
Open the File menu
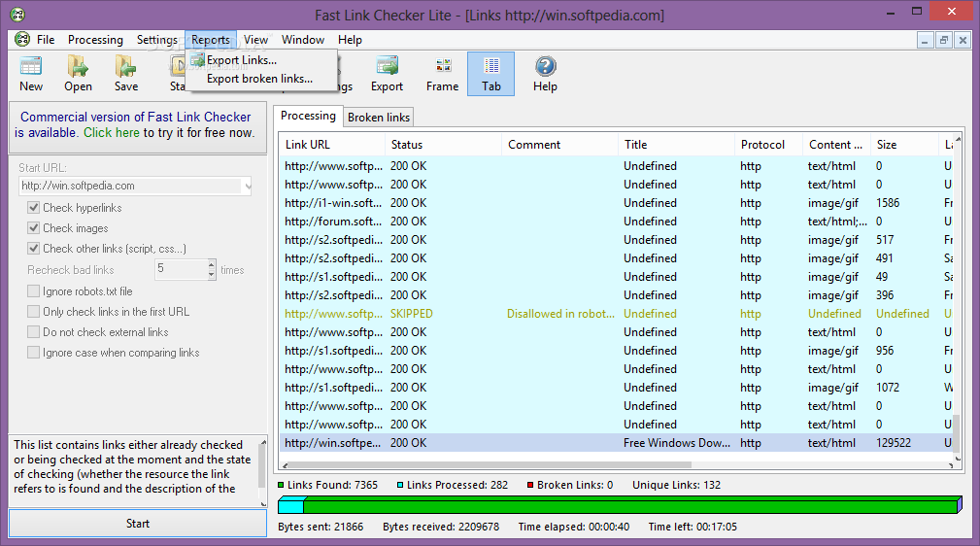(46, 40)
